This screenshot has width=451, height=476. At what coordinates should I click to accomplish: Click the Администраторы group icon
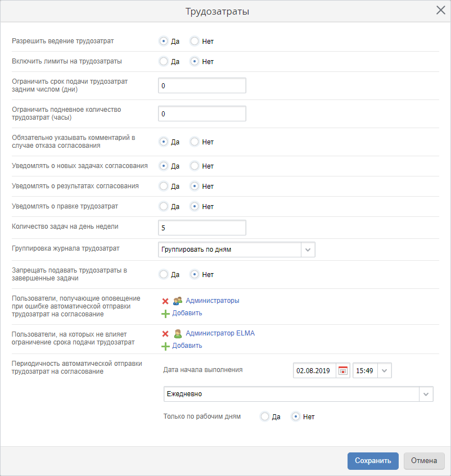click(178, 301)
